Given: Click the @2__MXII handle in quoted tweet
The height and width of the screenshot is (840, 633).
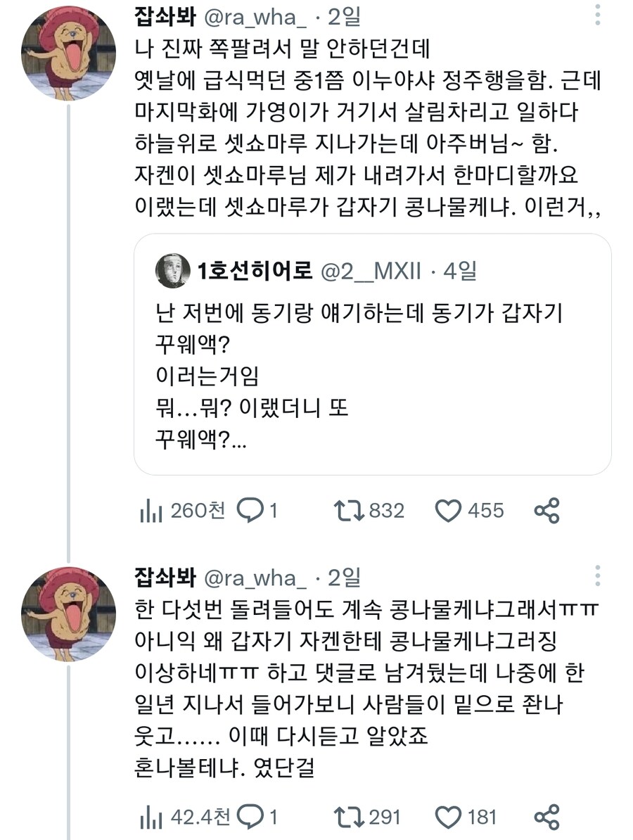Looking at the screenshot, I should (x=371, y=270).
